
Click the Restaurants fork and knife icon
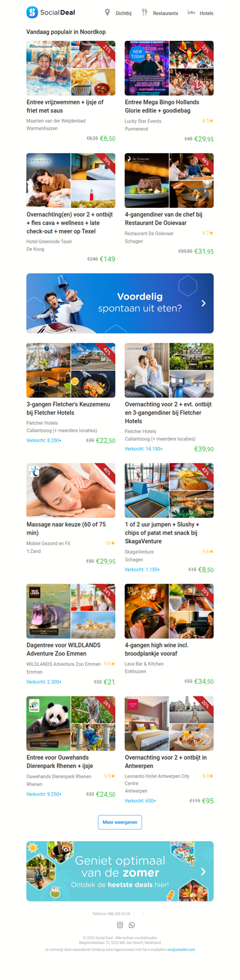click(x=144, y=13)
